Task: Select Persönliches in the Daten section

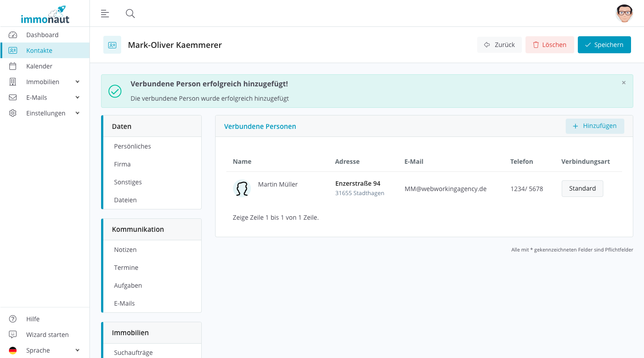Action: pos(132,146)
